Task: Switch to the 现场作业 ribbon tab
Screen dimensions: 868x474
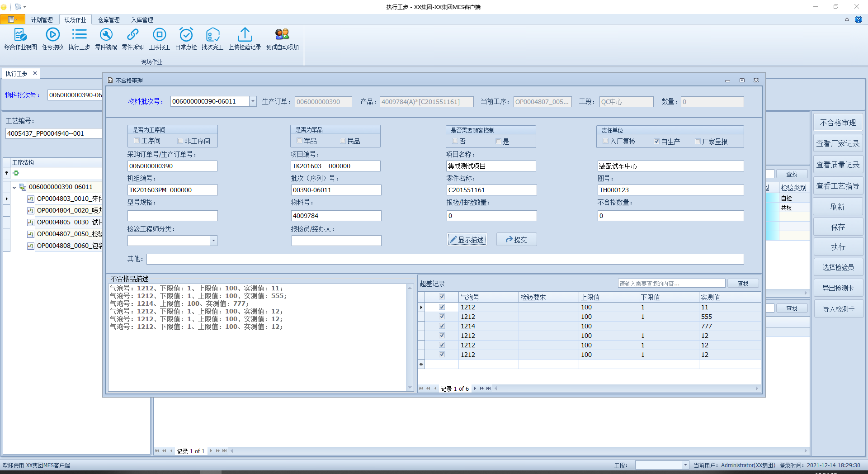Action: 75,20
